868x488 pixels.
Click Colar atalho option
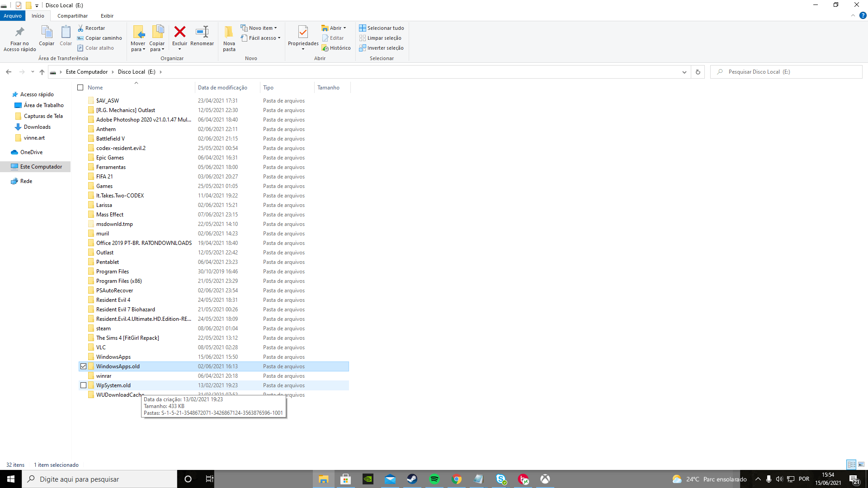pyautogui.click(x=95, y=48)
